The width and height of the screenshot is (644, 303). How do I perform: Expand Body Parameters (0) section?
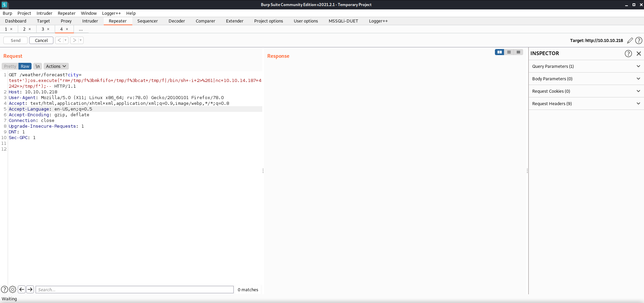coord(586,79)
